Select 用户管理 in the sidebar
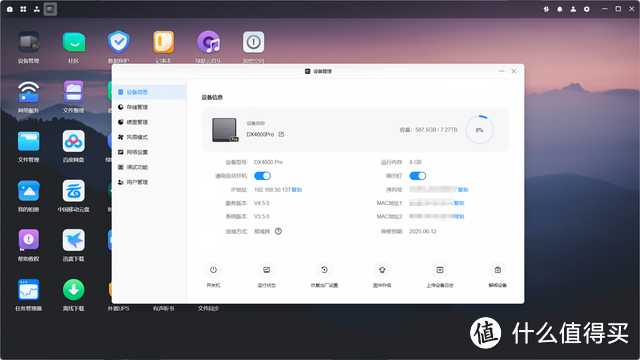Viewport: 640px width, 360px height. click(149, 182)
